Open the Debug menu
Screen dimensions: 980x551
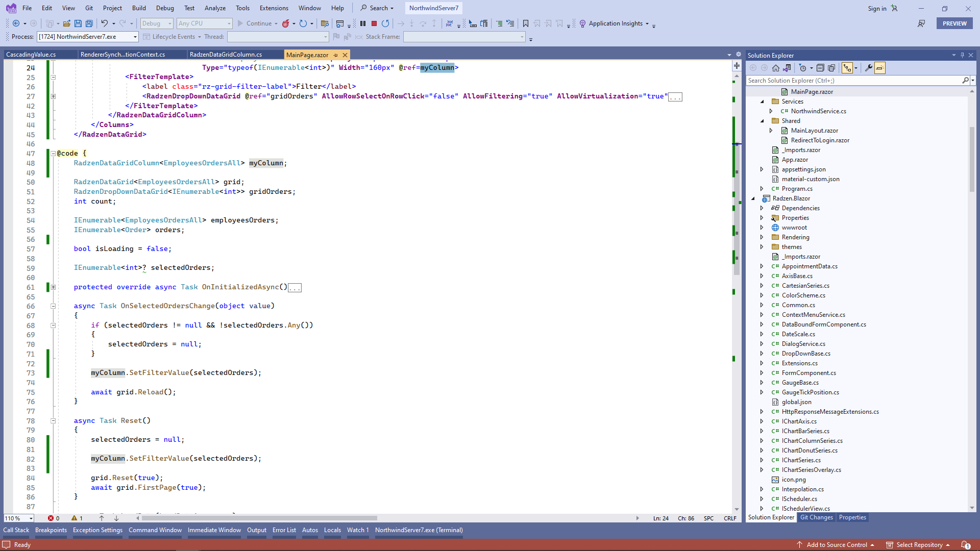click(x=164, y=8)
